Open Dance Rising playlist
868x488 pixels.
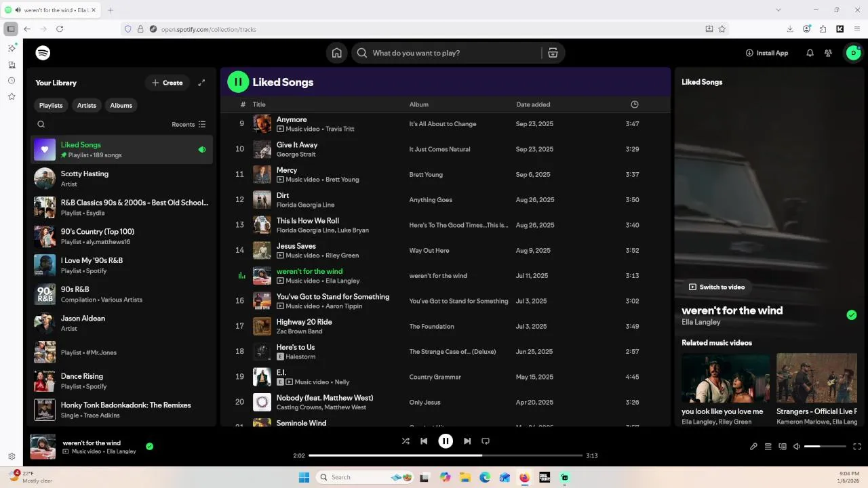[122, 381]
